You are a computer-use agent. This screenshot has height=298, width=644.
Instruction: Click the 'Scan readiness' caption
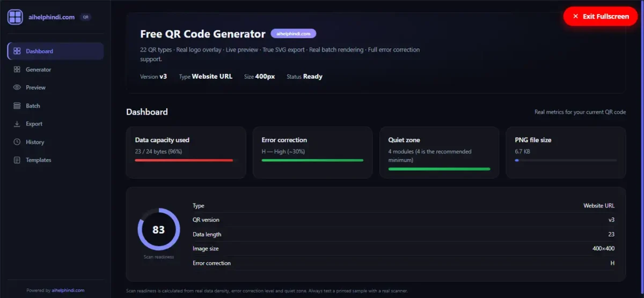[x=158, y=257]
